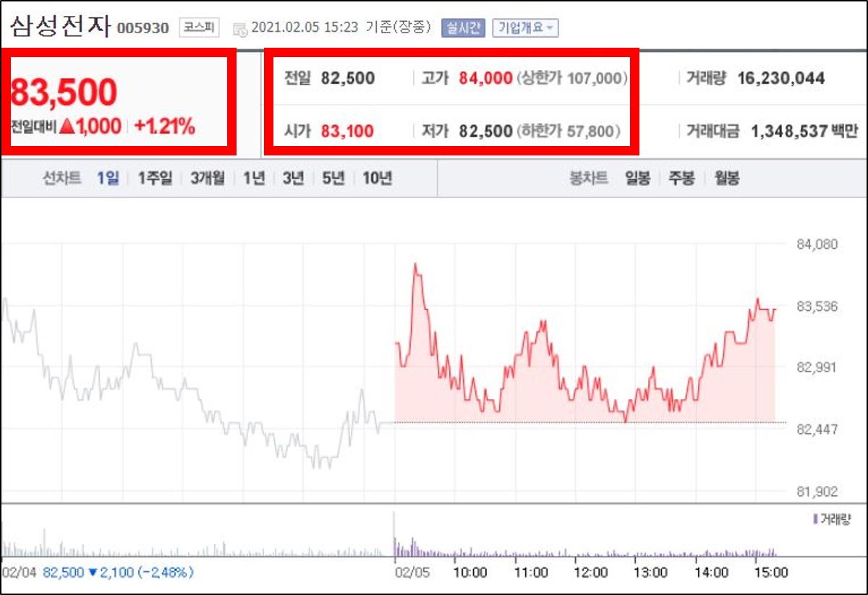Click the red up-triangle beside 1,000
868x595 pixels.
point(67,127)
